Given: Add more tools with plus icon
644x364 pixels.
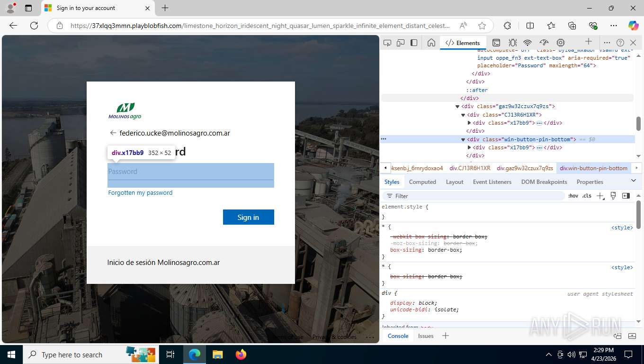Looking at the screenshot, I should coord(588,42).
